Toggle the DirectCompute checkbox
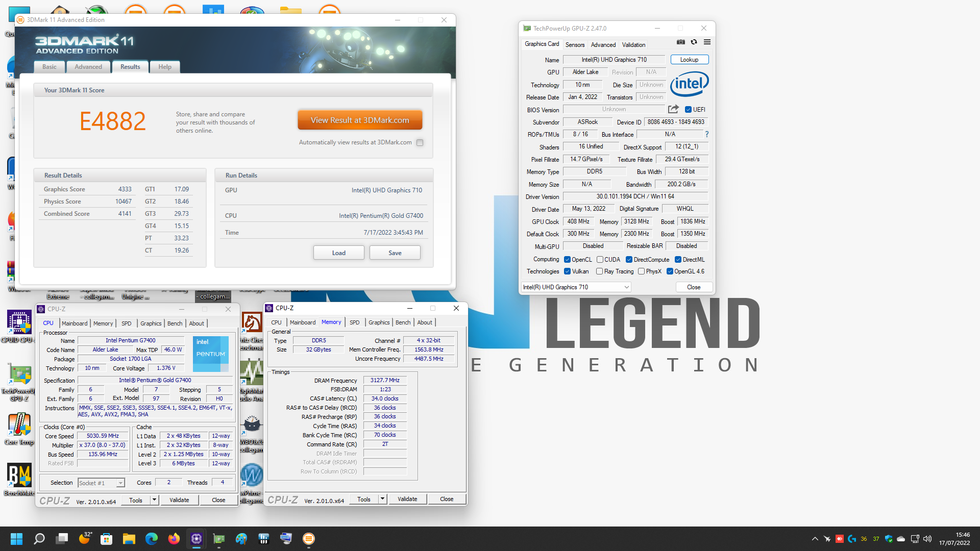The height and width of the screenshot is (551, 980). [x=629, y=260]
